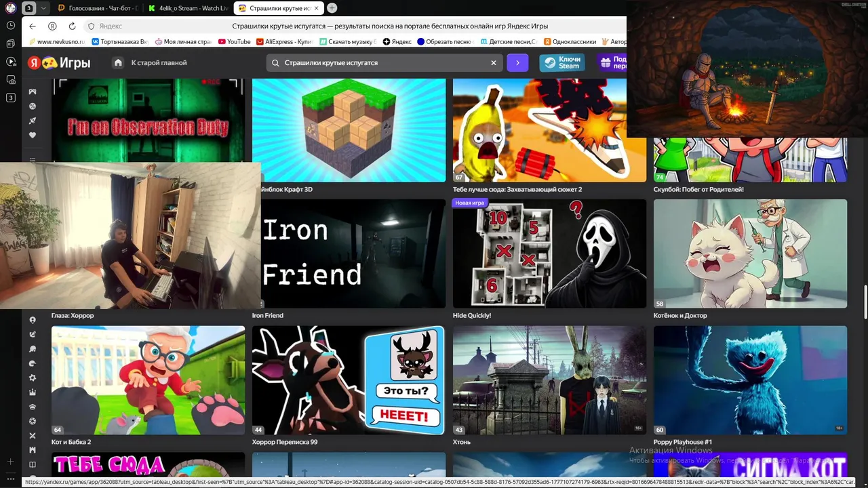Open the Скачать музыку bookmark
The image size is (868, 488).
(348, 41)
